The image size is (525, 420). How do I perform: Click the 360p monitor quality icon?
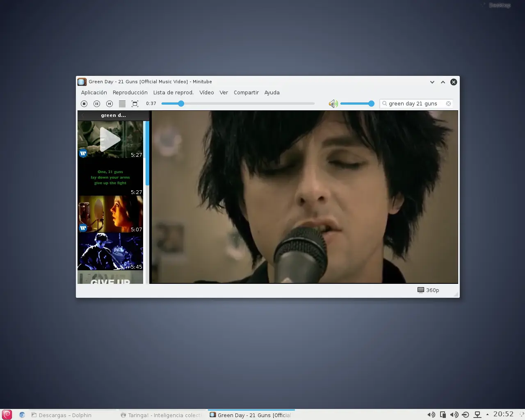(421, 290)
